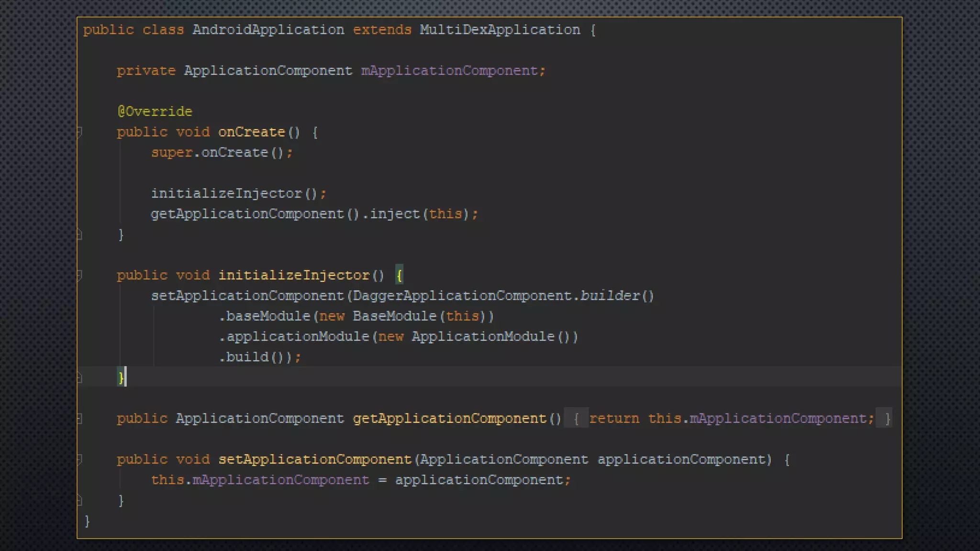
Task: Expand the folded getApplicationComponent method
Action: click(x=79, y=419)
